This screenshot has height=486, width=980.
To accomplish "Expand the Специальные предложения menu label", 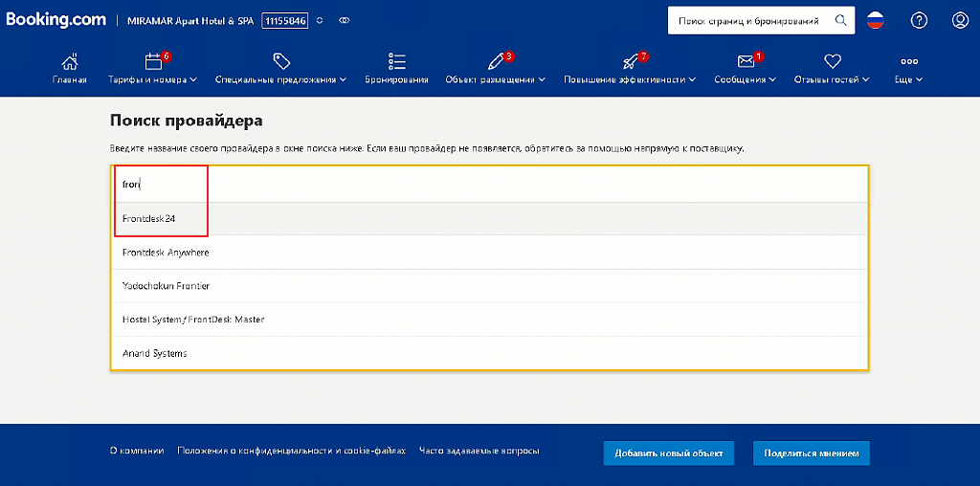I will point(280,79).
